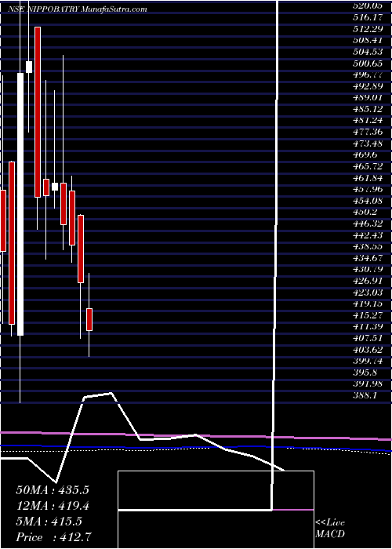This screenshot has height=549, width=392.
Task: Select the 5MA : 415.5 readout
Action: [x=49, y=522]
